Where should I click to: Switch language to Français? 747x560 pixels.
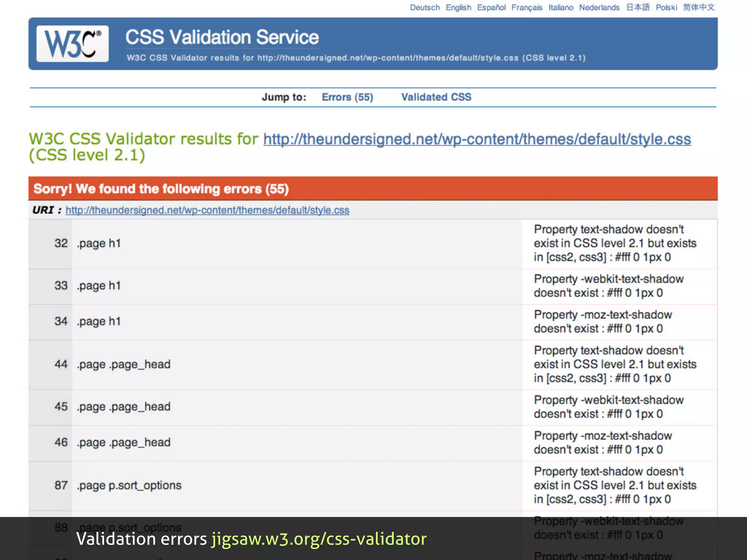coord(527,7)
